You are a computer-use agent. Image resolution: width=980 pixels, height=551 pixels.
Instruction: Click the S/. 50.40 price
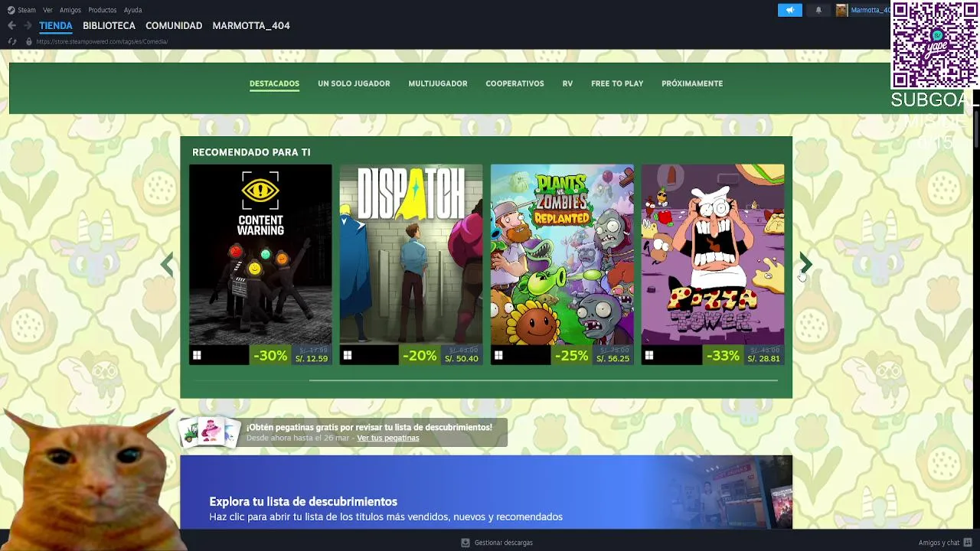pos(462,358)
